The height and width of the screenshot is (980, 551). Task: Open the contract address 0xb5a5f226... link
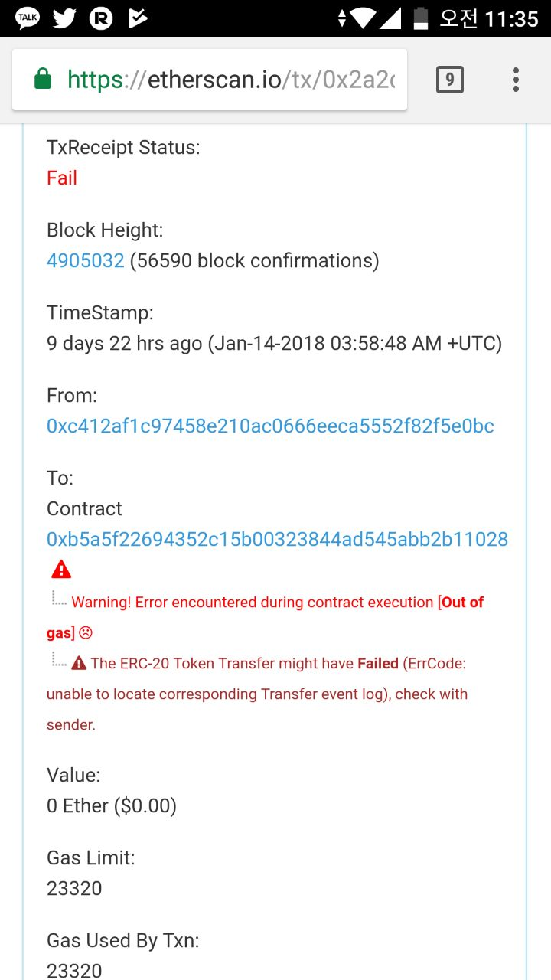(277, 539)
